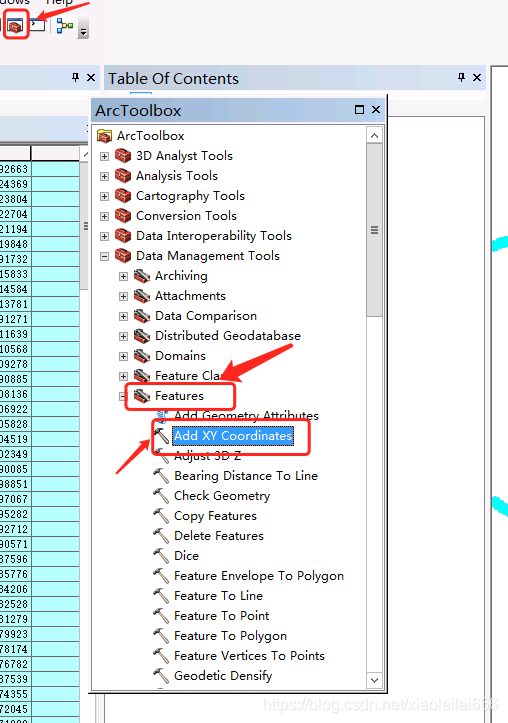508x723 pixels.
Task: Select Feature Vertices To Points tool
Action: [249, 656]
